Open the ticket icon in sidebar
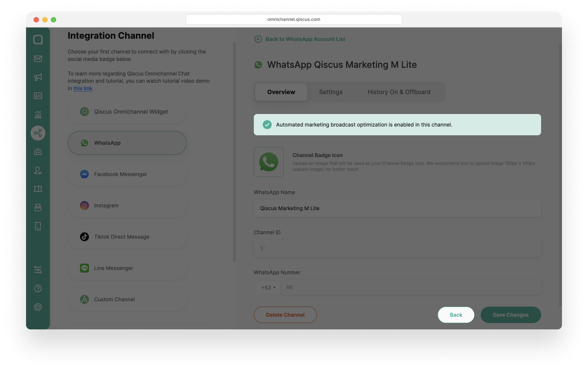This screenshot has height=370, width=588. [38, 189]
